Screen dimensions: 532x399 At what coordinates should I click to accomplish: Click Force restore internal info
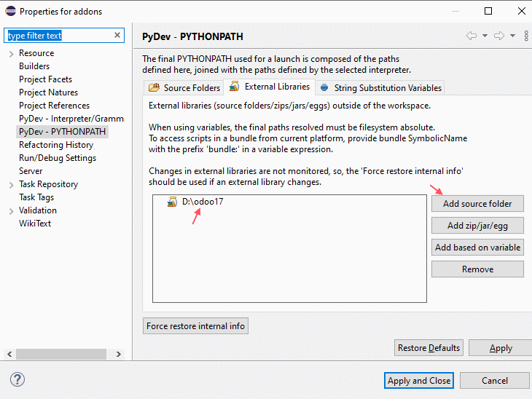click(x=195, y=325)
